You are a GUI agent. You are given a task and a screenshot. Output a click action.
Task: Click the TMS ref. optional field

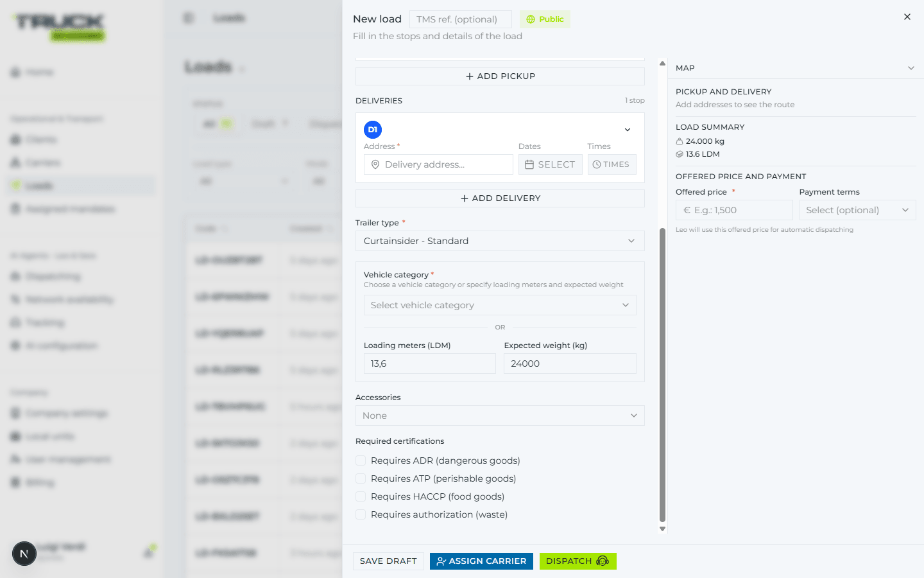[x=461, y=19]
